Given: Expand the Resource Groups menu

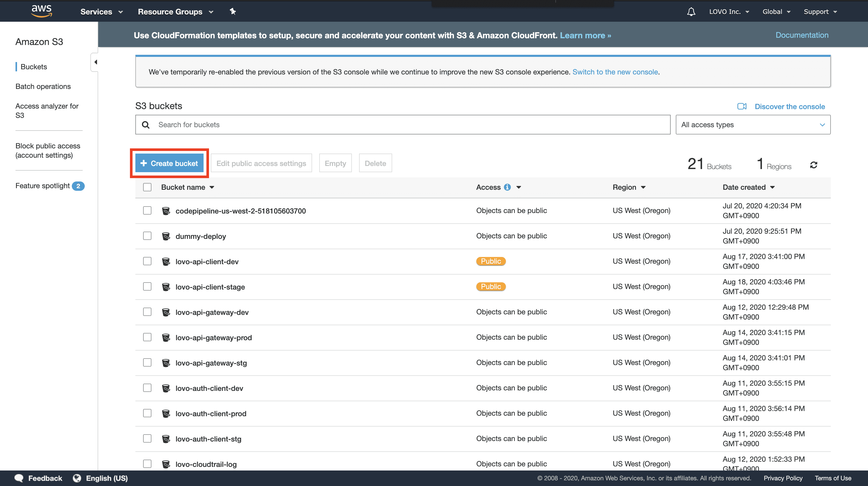Looking at the screenshot, I should pyautogui.click(x=176, y=12).
